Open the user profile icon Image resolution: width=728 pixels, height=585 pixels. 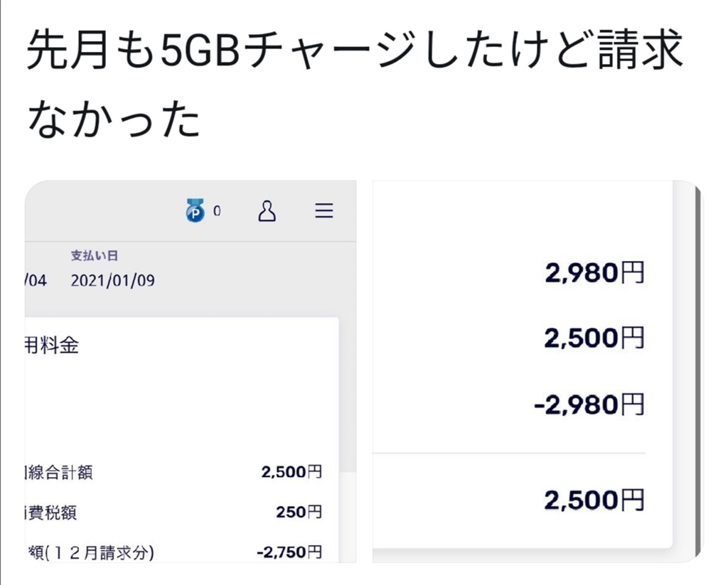(267, 211)
